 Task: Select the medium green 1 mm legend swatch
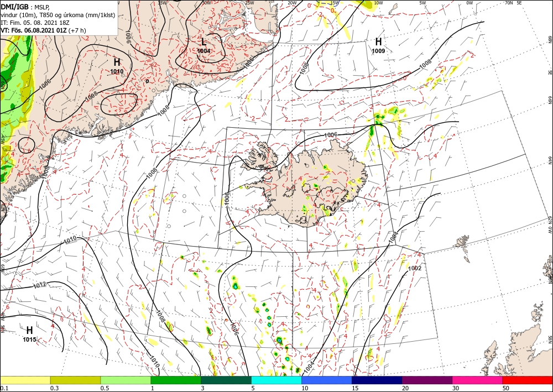[176, 380]
